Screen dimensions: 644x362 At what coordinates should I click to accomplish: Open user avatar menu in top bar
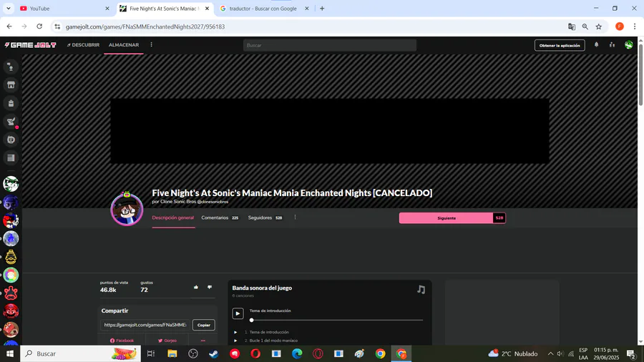coord(628,45)
